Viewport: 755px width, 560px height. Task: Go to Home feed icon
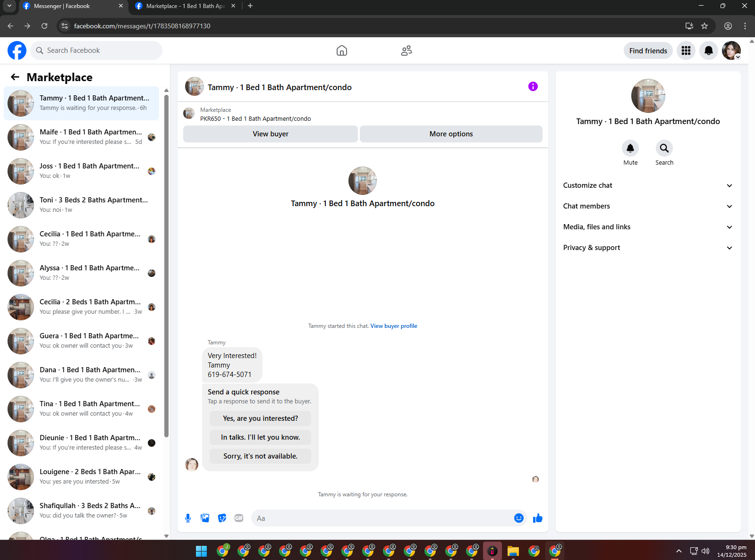[342, 50]
